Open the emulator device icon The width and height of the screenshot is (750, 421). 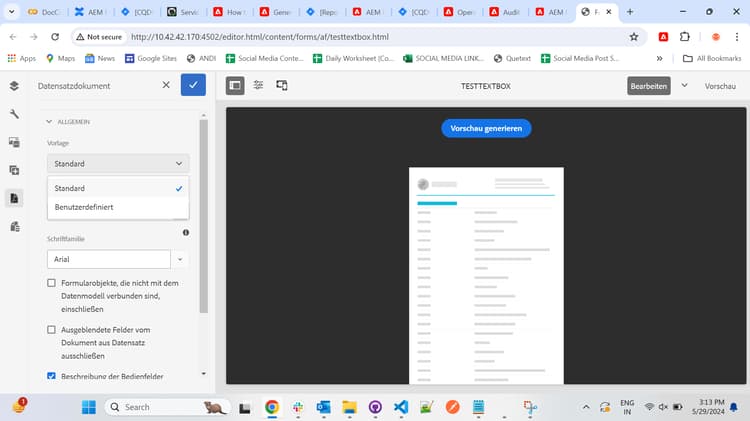point(282,86)
